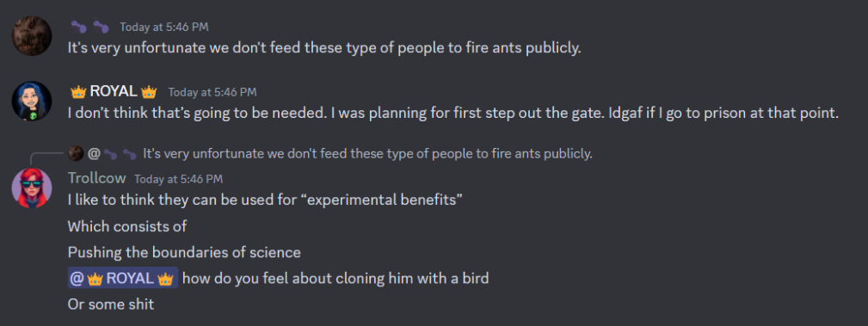Select the message about feeding people to fire ants
The height and width of the screenshot is (326, 868).
click(x=324, y=48)
